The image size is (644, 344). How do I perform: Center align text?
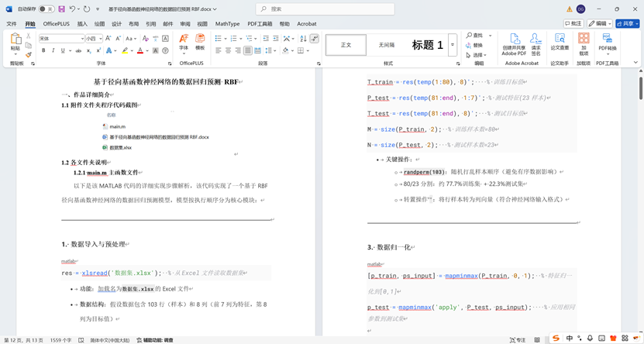pos(228,50)
